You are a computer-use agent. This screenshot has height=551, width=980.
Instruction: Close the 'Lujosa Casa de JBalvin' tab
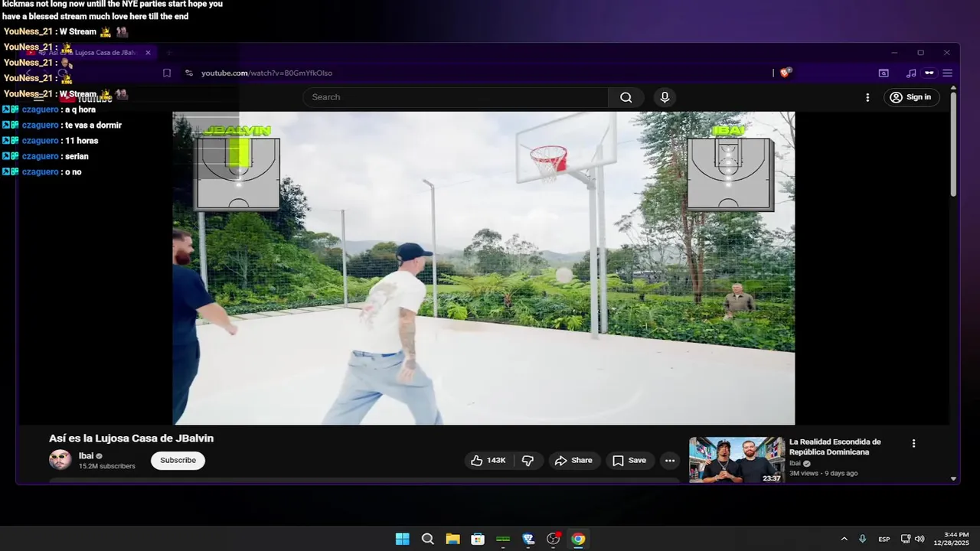point(148,53)
